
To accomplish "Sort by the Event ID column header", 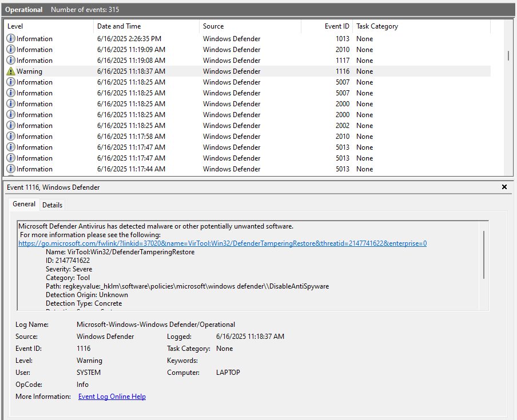I will (x=327, y=26).
